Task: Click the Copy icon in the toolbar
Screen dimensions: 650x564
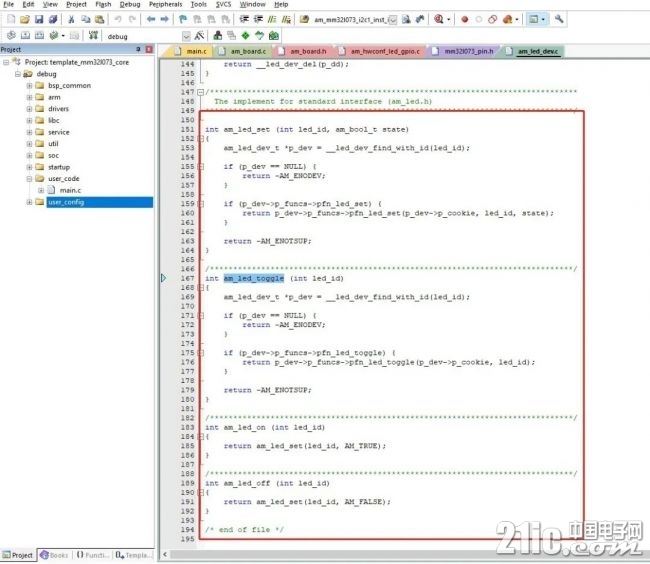Action: point(85,19)
